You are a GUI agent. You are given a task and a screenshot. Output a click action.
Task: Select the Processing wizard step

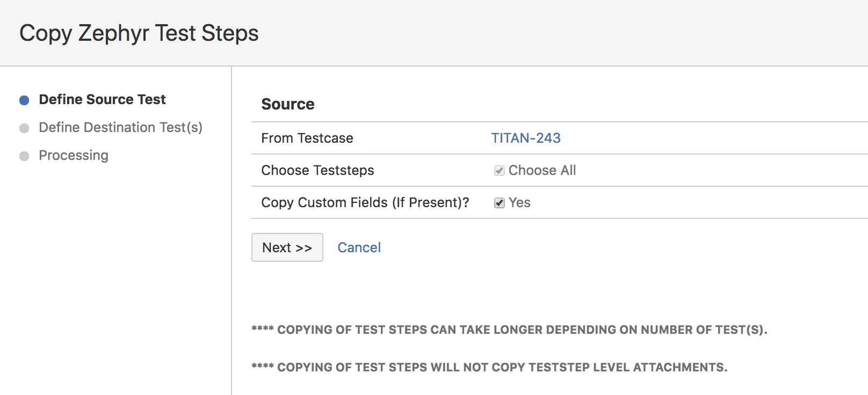73,155
